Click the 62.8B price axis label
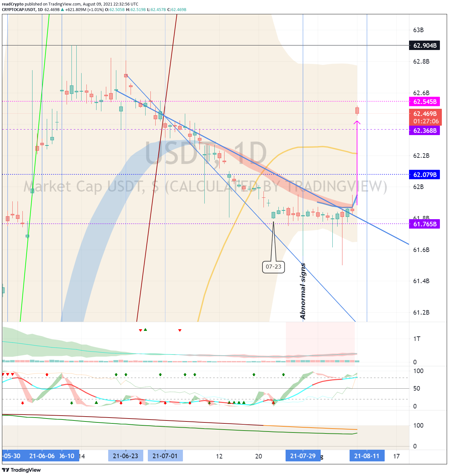449x476 pixels. point(421,62)
